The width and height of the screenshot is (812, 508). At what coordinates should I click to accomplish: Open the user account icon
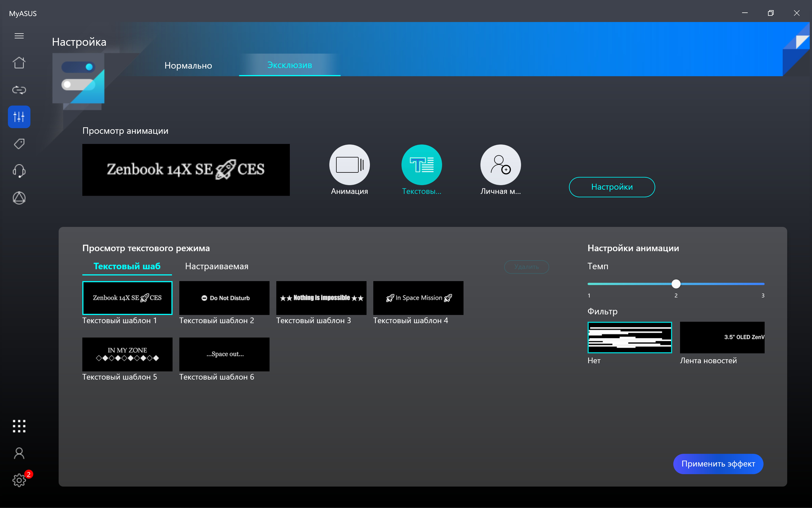pyautogui.click(x=19, y=453)
